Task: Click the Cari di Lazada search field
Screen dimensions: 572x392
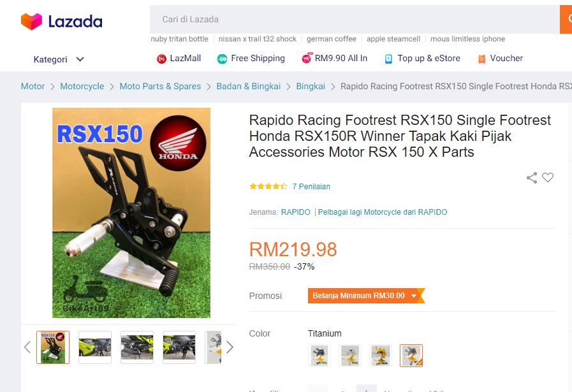Action: coord(355,19)
